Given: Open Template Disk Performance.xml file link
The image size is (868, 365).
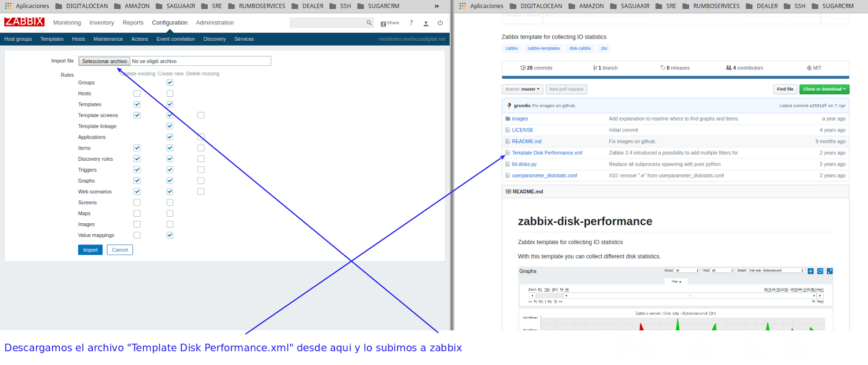Looking at the screenshot, I should point(547,153).
